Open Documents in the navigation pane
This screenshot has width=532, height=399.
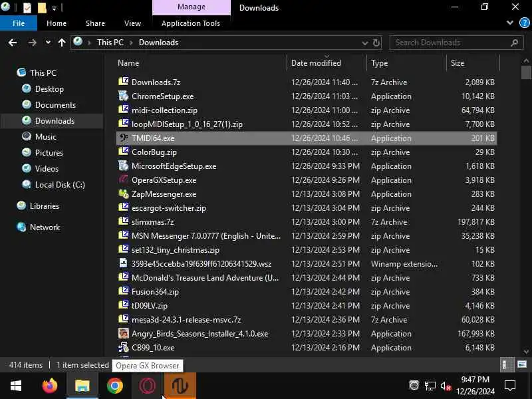pos(55,105)
